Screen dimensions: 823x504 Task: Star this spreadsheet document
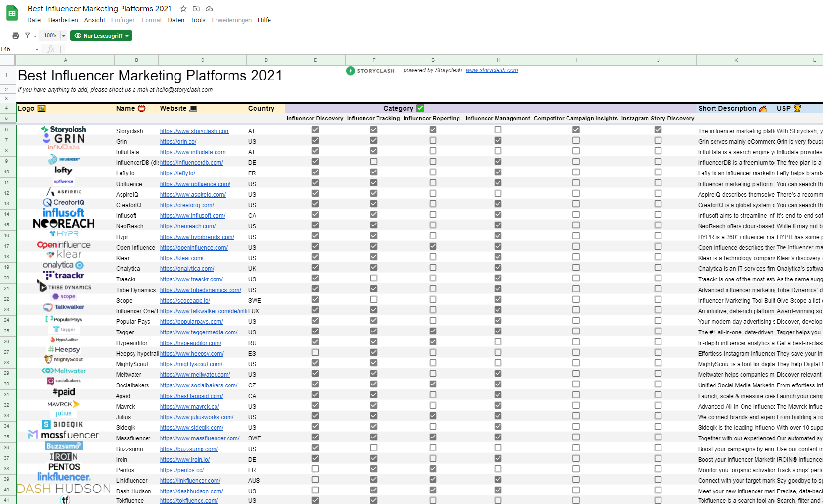[183, 9]
